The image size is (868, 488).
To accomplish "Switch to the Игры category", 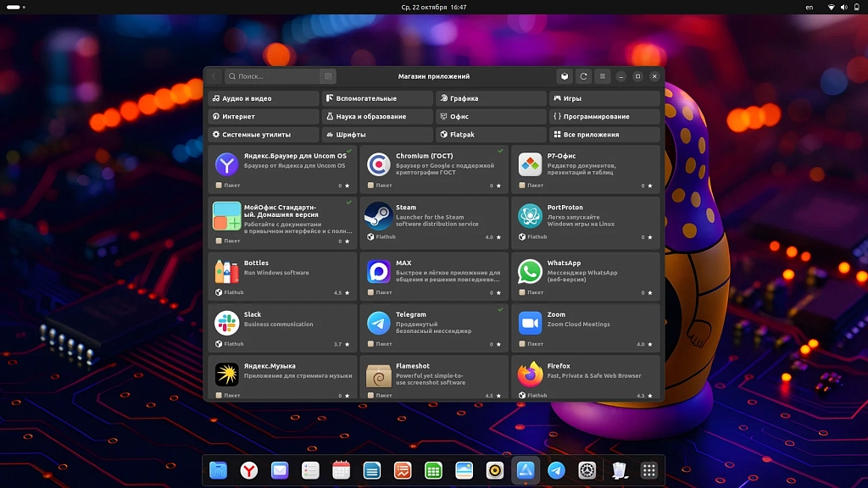I will (x=604, y=98).
